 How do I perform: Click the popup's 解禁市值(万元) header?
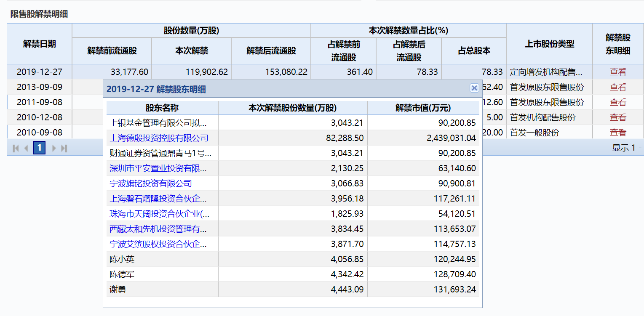pos(423,108)
